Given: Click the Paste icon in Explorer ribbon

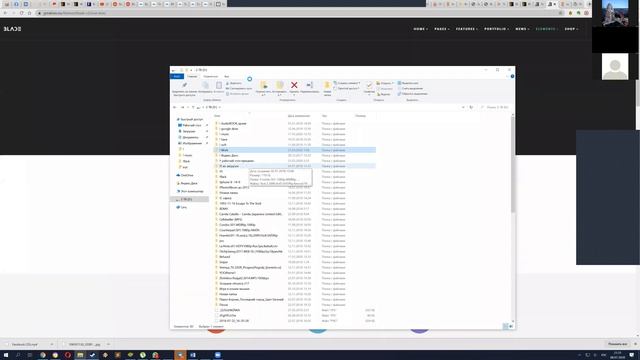Looking at the screenshot, I should pos(219,85).
